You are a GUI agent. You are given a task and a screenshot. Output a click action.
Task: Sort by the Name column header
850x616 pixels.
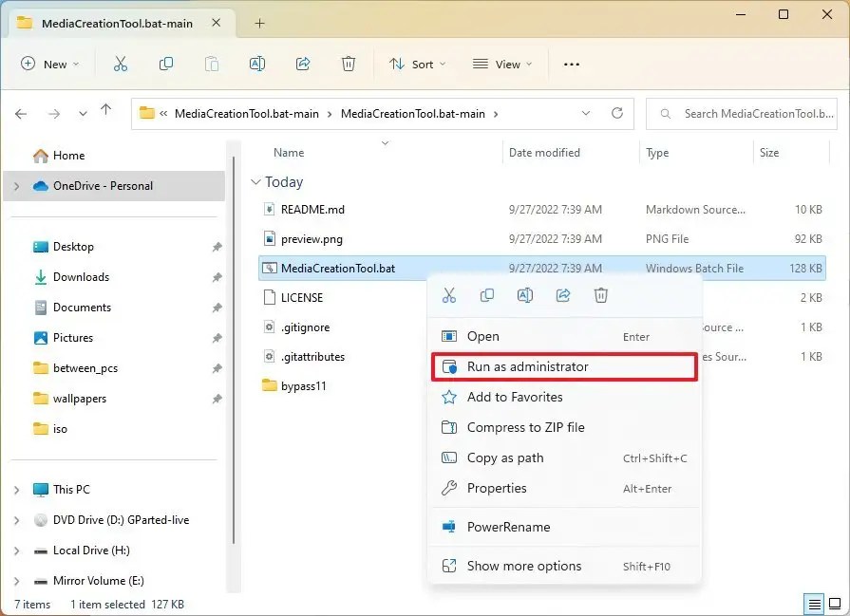[x=289, y=153]
